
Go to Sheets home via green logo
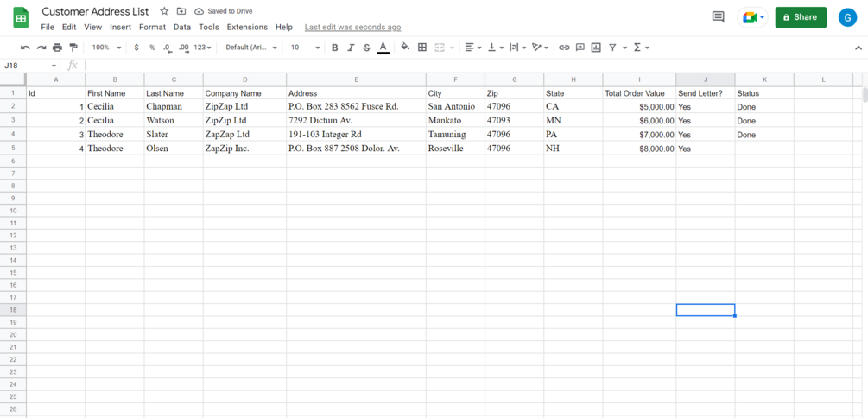[22, 18]
